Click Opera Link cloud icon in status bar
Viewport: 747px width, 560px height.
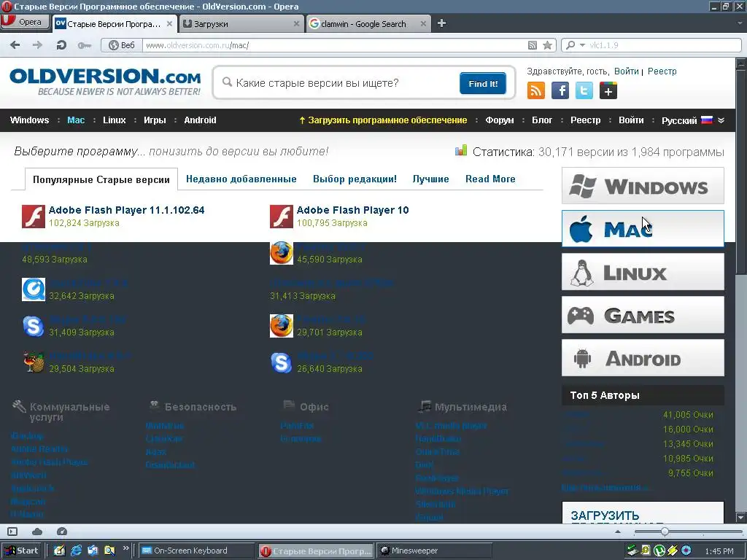[x=37, y=532]
